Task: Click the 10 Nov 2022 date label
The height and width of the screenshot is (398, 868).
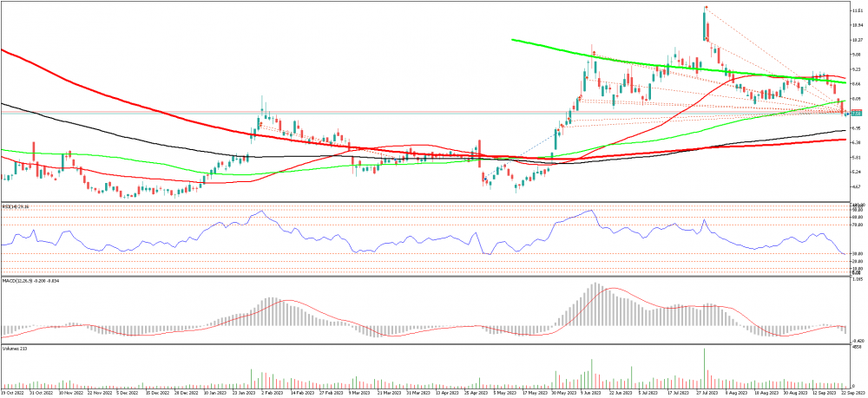Action: coord(71,393)
